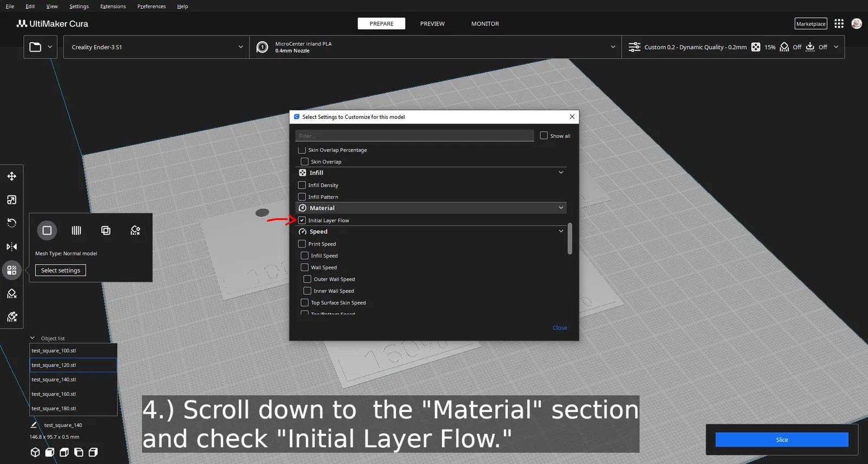Viewport: 868px width, 464px height.
Task: Switch to the PREVIEW stage tab
Action: pyautogui.click(x=432, y=24)
